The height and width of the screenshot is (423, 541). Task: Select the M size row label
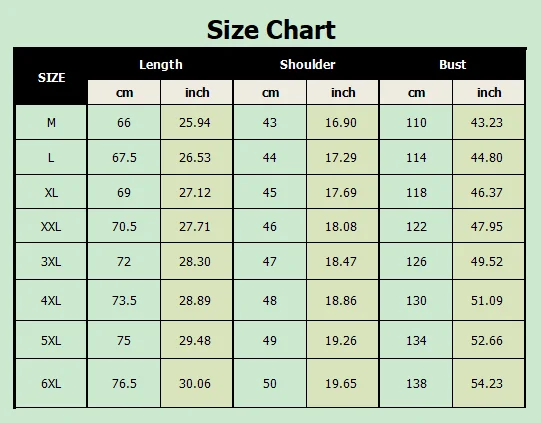tap(51, 122)
